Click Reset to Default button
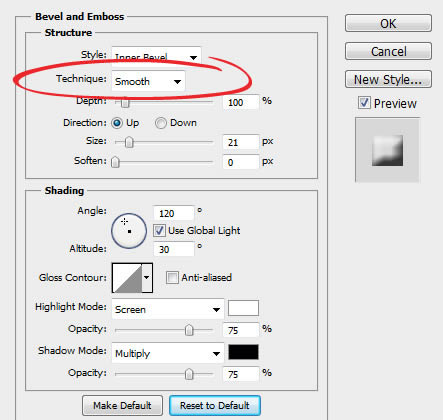 pos(215,405)
